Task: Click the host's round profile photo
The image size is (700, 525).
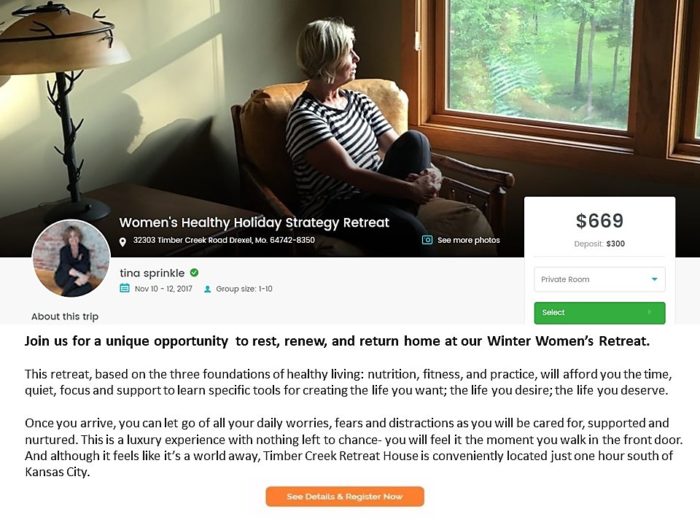Action: tap(71, 258)
